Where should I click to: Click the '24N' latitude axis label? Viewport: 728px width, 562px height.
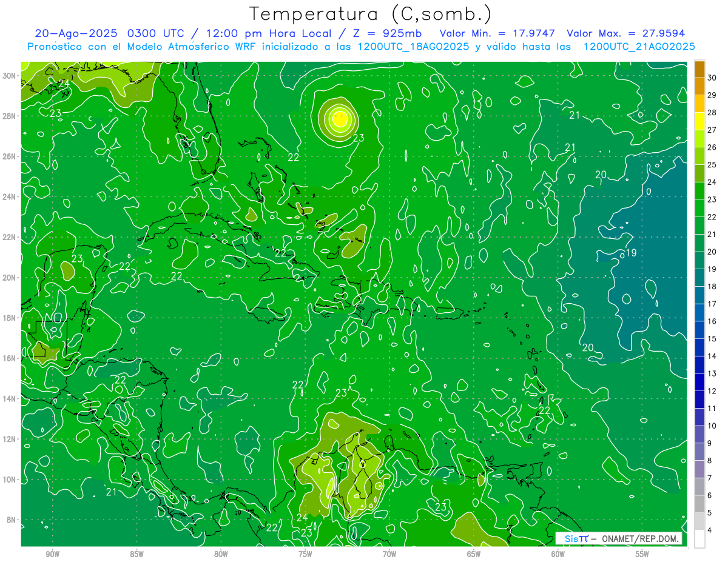pyautogui.click(x=9, y=196)
